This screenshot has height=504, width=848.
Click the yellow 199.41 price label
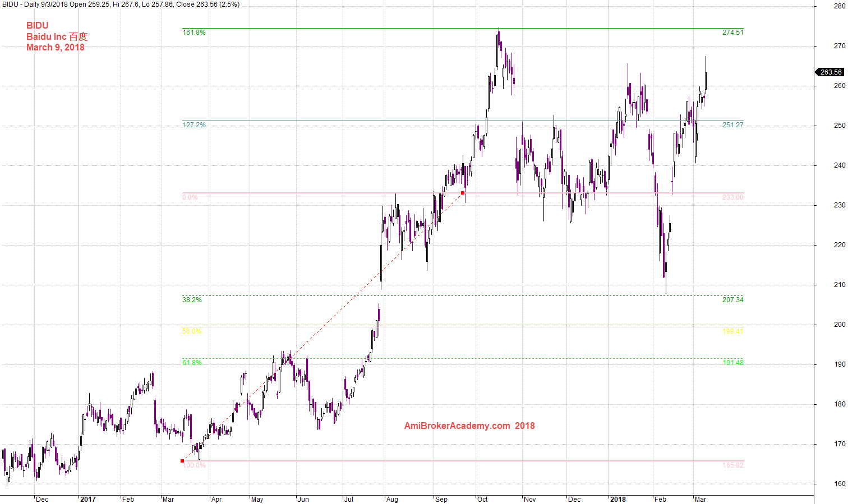[732, 331]
